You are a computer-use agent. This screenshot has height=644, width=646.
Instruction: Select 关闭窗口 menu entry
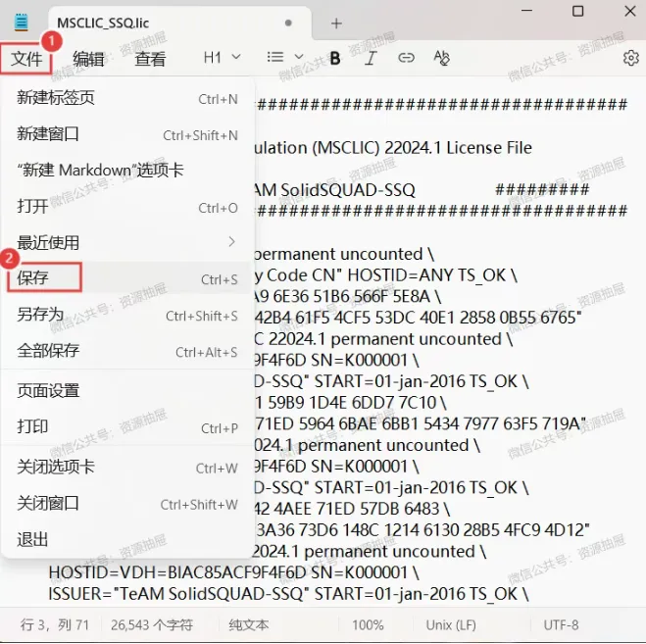pos(126,504)
